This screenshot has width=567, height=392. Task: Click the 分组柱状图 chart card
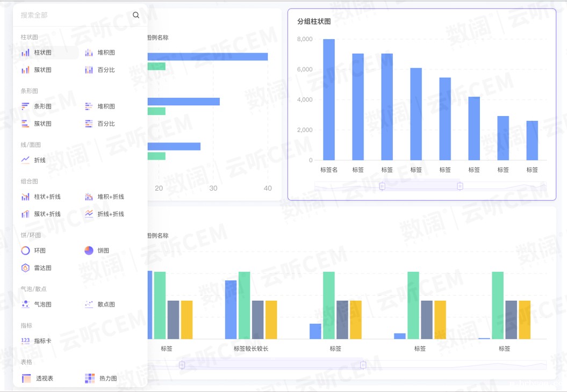[x=421, y=105]
